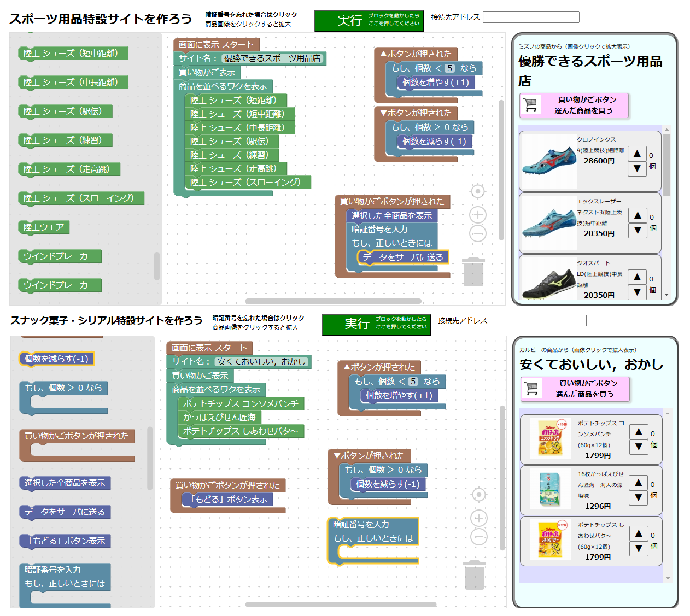This screenshot has width=690, height=616.
Task: Decrease quantity for クロノインクス shoes
Action: coord(637,168)
